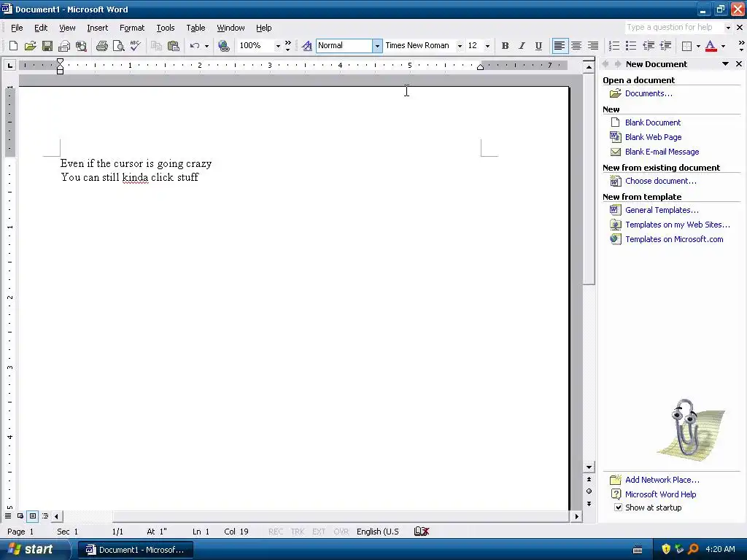
Task: Click the Type a question for help box
Action: point(674,27)
